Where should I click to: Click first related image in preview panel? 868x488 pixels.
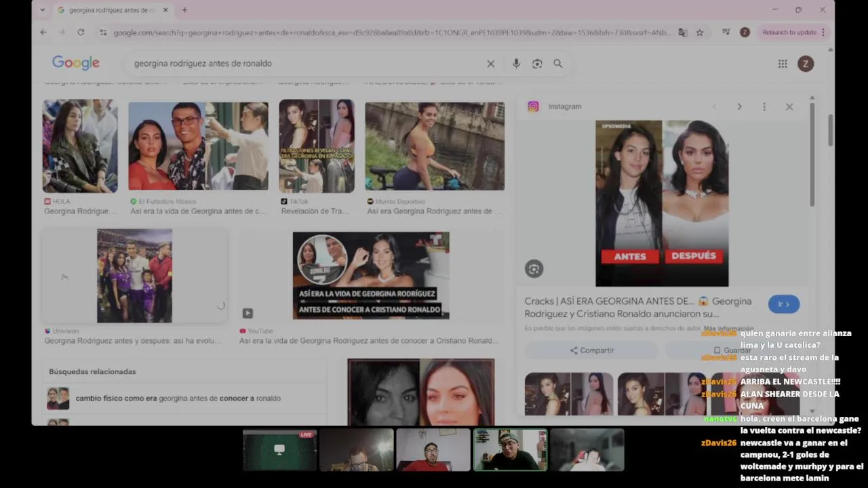[568, 394]
